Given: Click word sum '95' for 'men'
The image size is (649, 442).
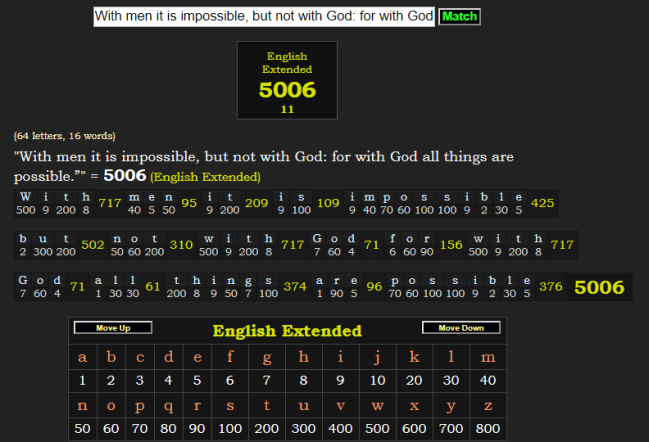Looking at the screenshot, I should tap(189, 203).
